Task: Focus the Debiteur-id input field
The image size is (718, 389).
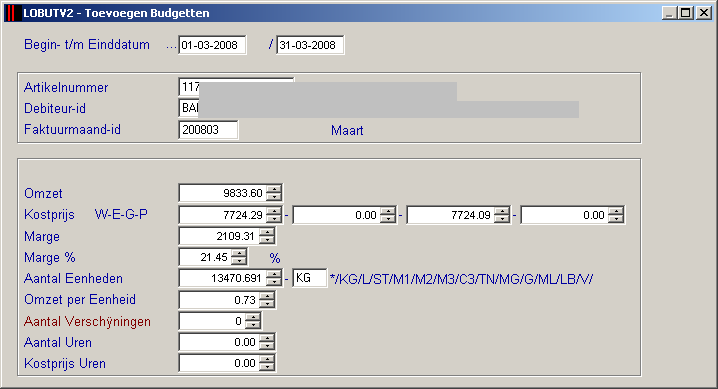Action: (189, 108)
